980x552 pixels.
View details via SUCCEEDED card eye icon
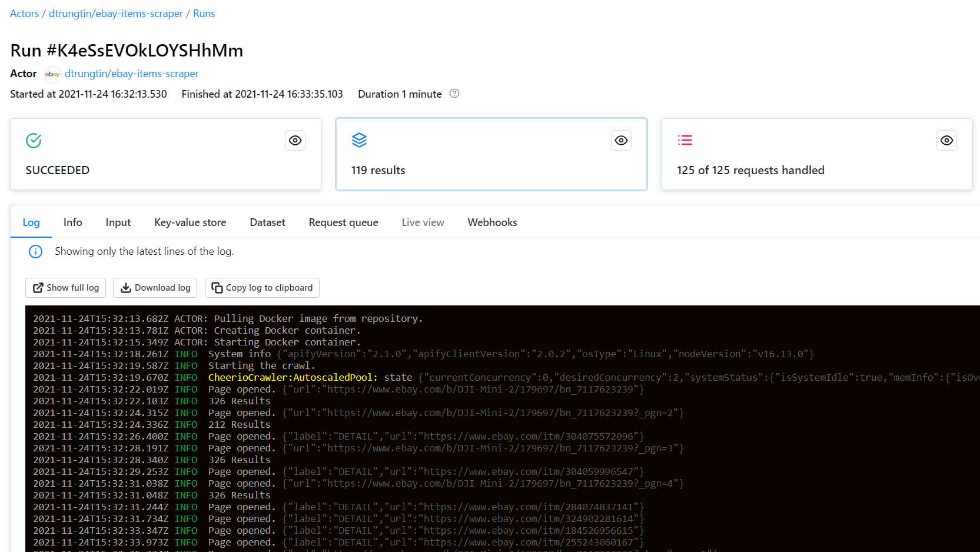(x=295, y=141)
